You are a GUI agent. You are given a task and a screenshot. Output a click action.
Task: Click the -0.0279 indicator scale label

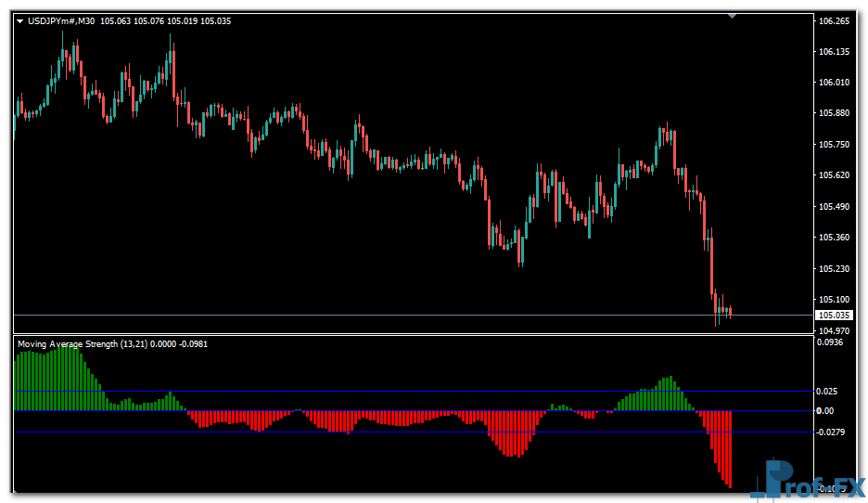[831, 432]
